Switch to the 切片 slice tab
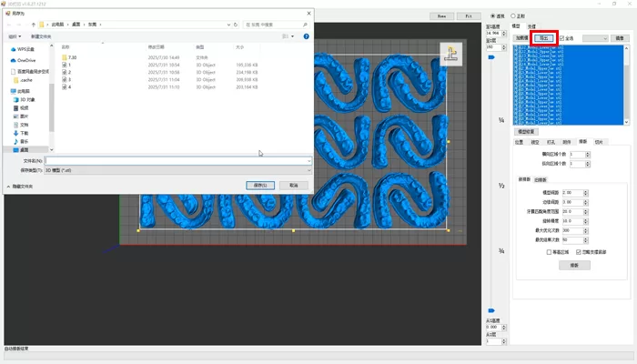Screen dimensions: 637x364 point(599,142)
